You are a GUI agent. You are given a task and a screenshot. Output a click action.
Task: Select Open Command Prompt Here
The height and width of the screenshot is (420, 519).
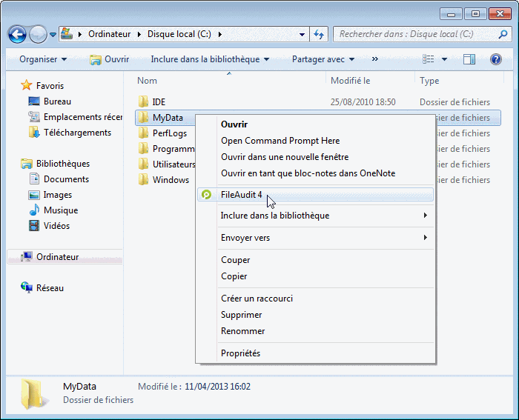[280, 141]
